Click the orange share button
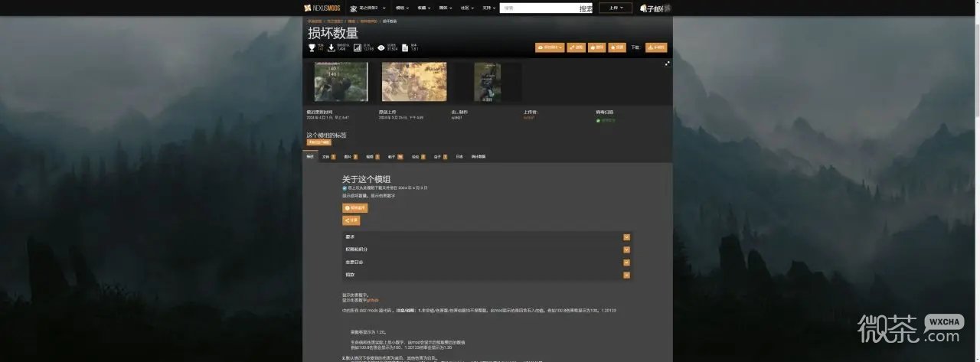 coord(351,220)
